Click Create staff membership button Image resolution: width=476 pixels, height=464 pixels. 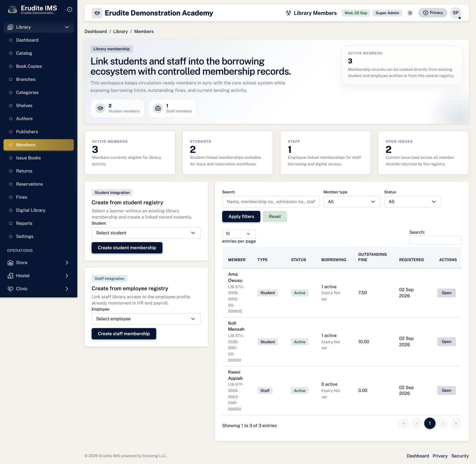coord(124,334)
